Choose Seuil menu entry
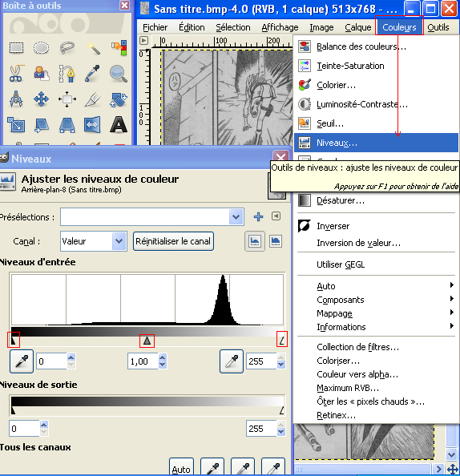The image size is (460, 476). (x=376, y=123)
